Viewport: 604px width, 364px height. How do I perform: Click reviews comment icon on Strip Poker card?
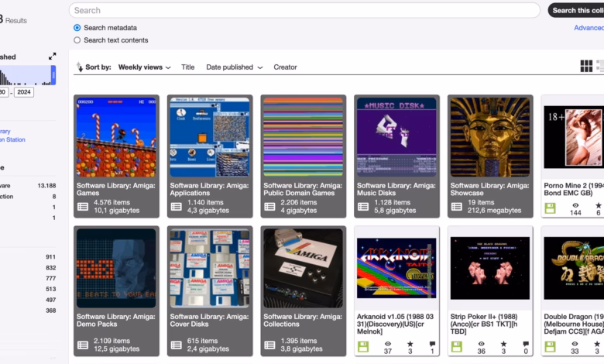click(x=526, y=344)
